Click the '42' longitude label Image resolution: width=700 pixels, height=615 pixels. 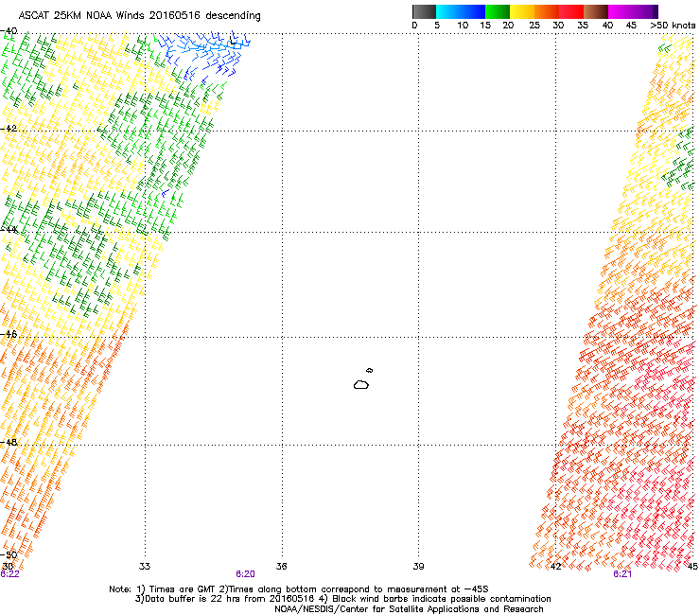(555, 567)
